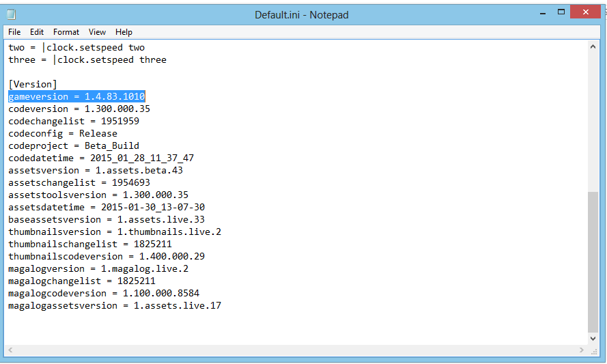Click the line 'three = |clock.setspeed three'
The width and height of the screenshot is (607, 364).
click(87, 60)
